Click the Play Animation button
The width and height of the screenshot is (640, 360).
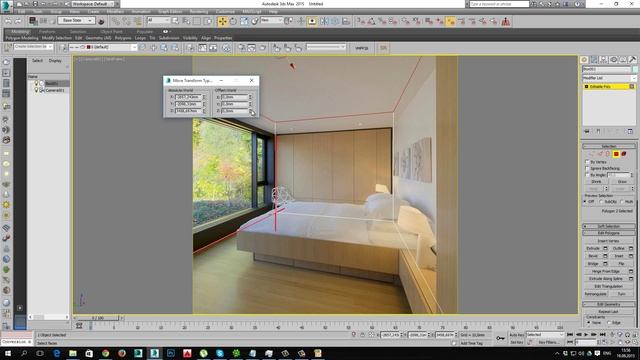tap(586, 335)
